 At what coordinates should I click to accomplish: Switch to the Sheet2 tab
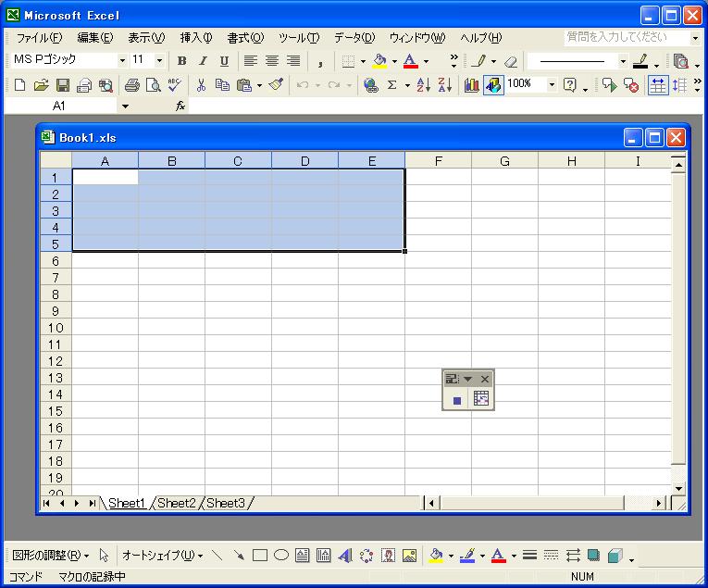pos(177,503)
